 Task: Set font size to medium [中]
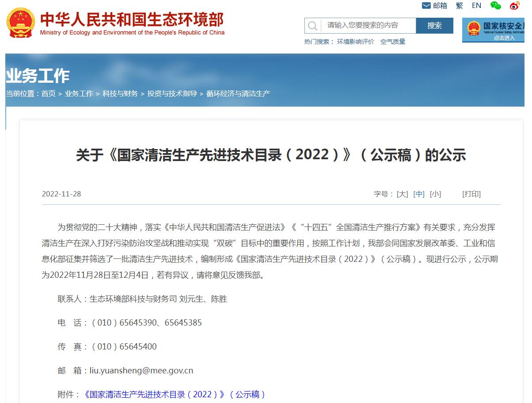419,194
